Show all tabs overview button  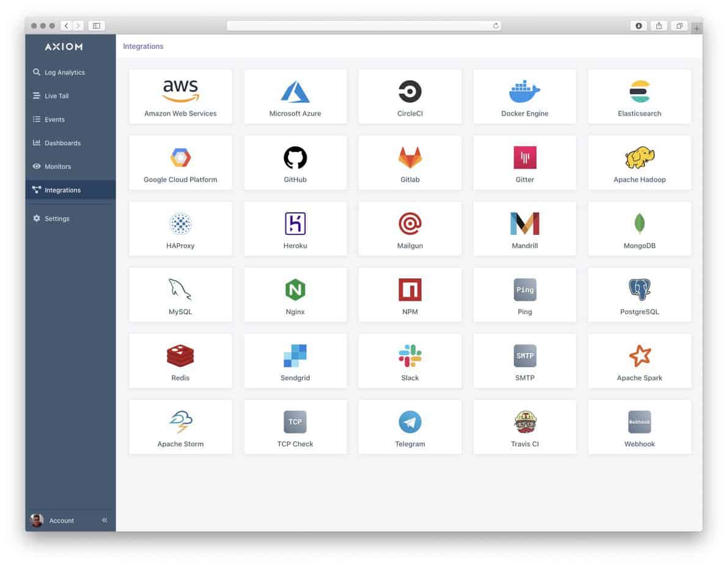[x=679, y=26]
